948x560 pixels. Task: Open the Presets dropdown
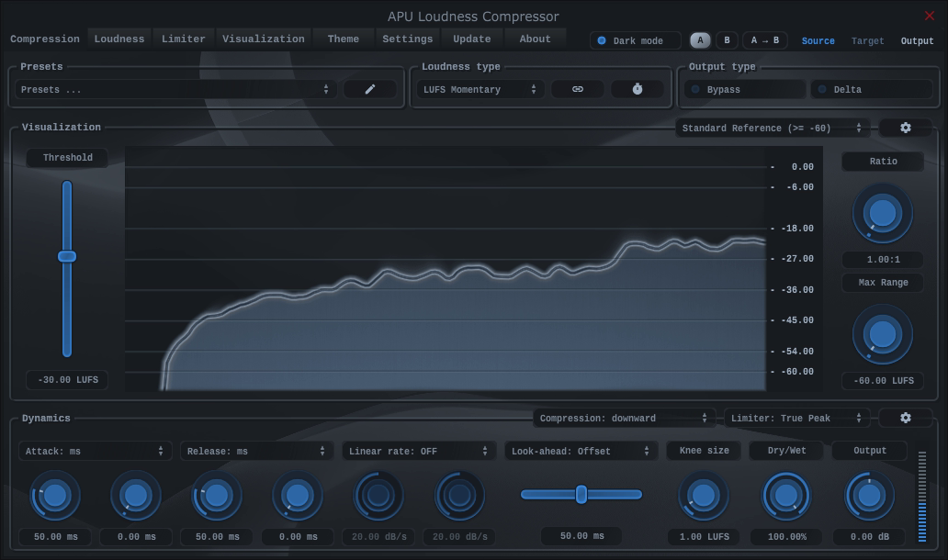pyautogui.click(x=175, y=89)
